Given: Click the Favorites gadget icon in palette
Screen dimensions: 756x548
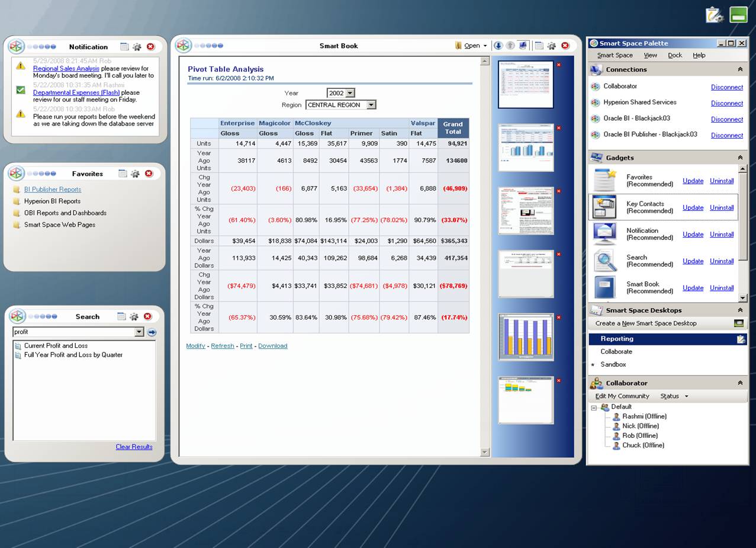Looking at the screenshot, I should [605, 180].
